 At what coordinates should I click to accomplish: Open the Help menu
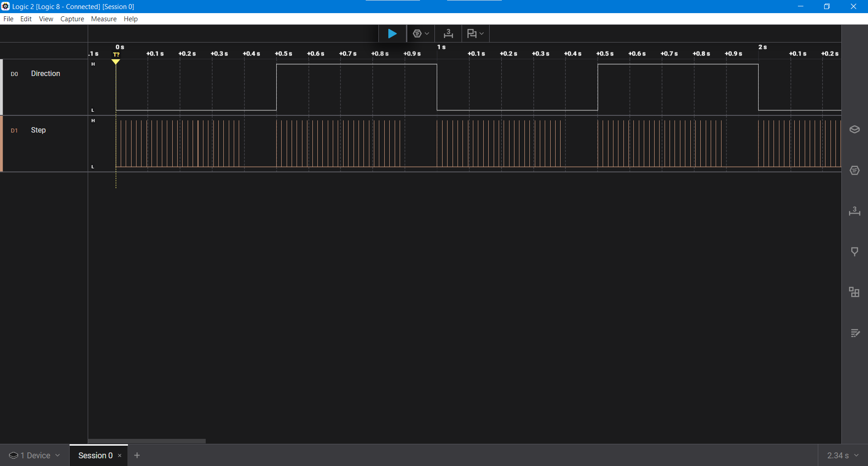click(x=131, y=19)
